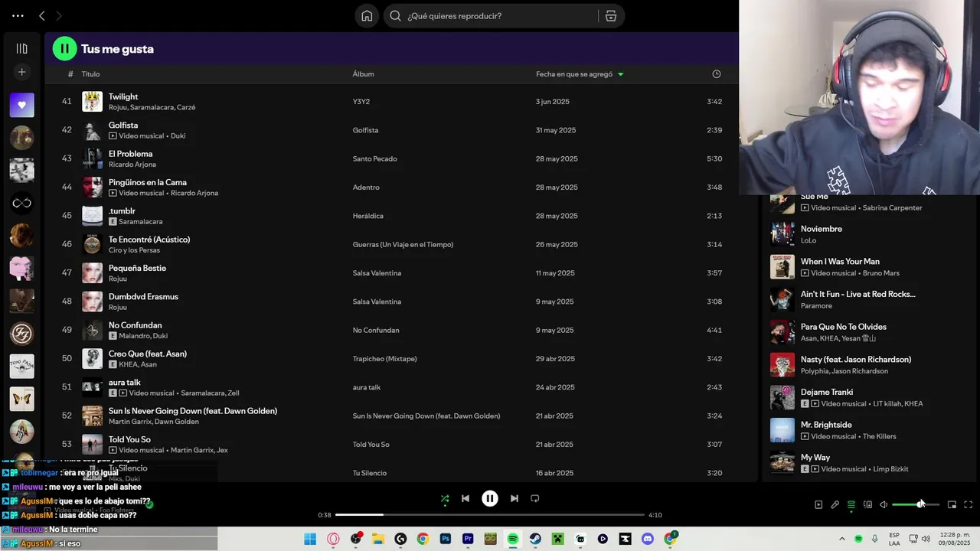Seek along the song progress bar
This screenshot has width=980, height=551.
(x=488, y=515)
